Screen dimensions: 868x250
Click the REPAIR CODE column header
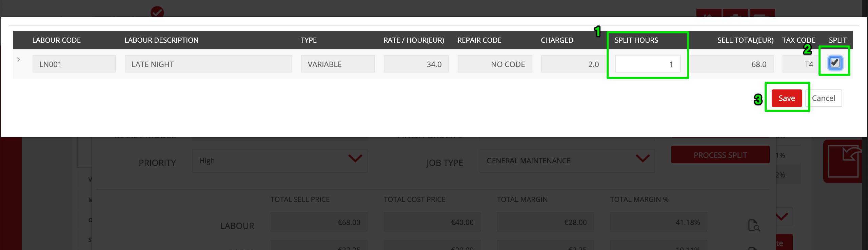(479, 40)
